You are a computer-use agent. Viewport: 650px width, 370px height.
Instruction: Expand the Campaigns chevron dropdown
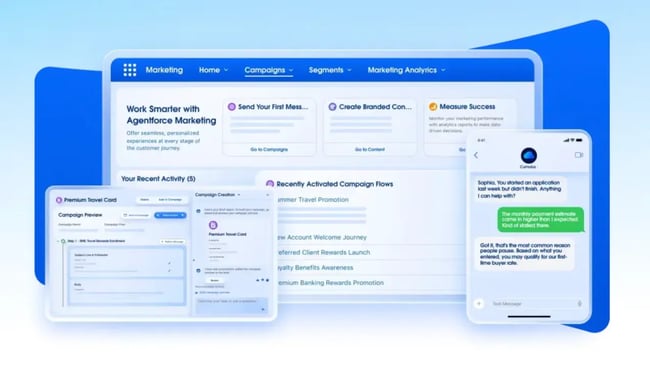click(291, 70)
